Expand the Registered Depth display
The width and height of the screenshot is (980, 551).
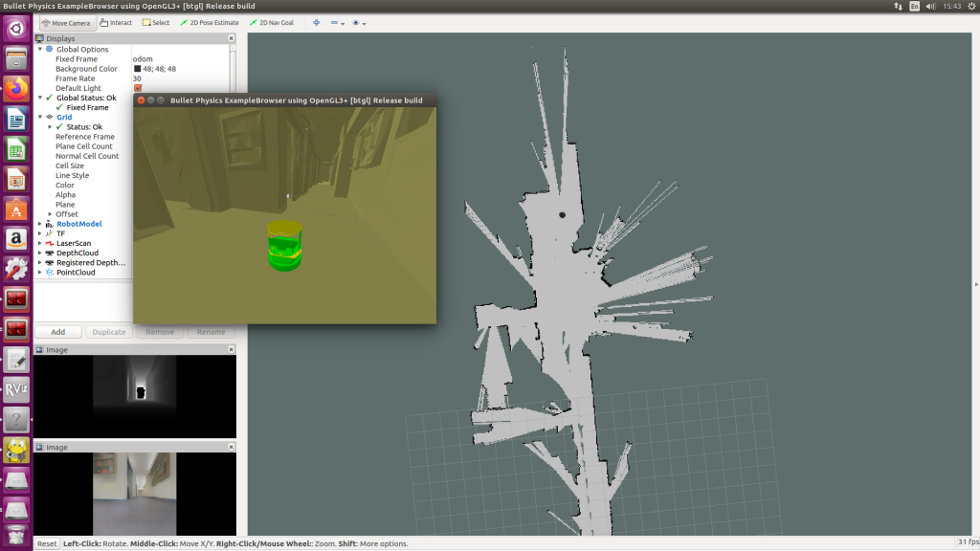point(40,262)
